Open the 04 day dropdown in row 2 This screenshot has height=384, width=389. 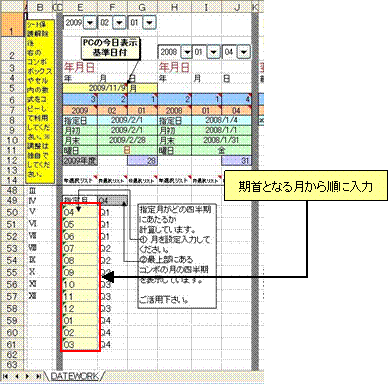[x=244, y=52]
